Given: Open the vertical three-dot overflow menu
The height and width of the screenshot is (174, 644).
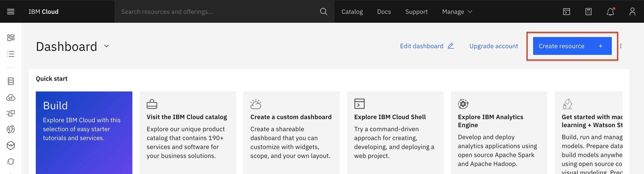Looking at the screenshot, I should tap(621, 46).
